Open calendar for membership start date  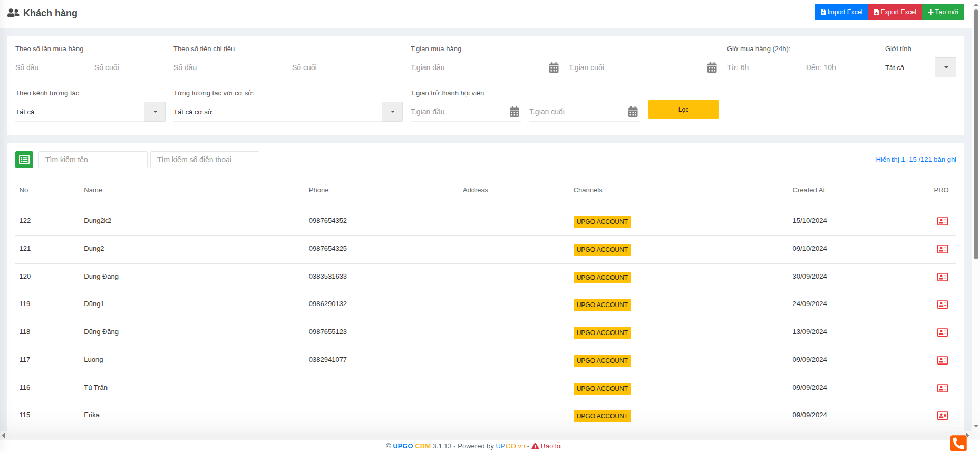coord(514,112)
